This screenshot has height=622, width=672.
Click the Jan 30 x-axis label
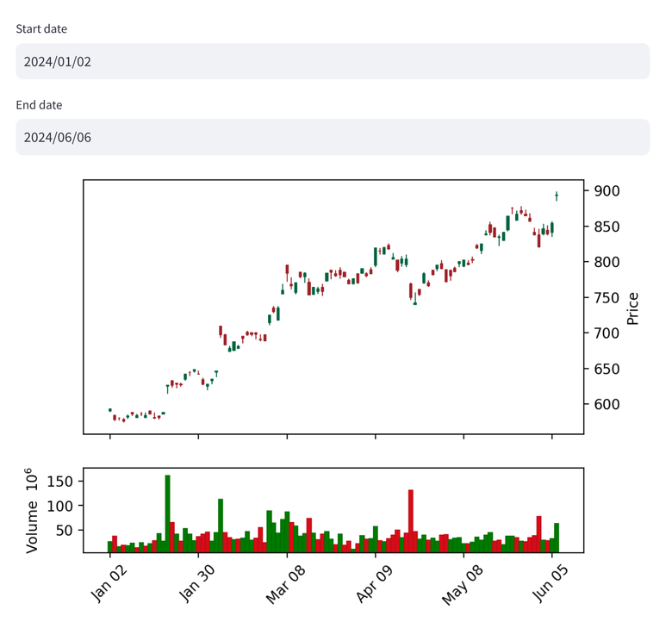196,583
